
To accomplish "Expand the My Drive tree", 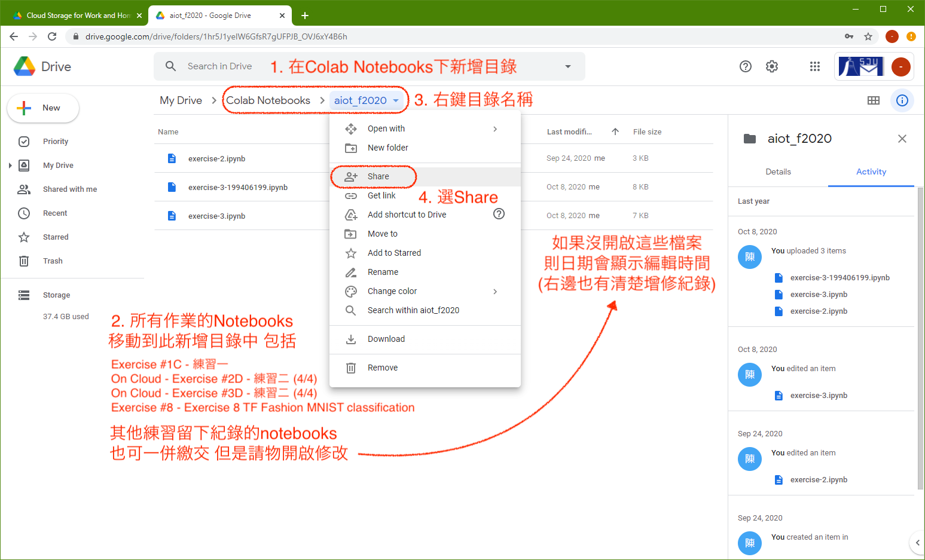I will [10, 166].
